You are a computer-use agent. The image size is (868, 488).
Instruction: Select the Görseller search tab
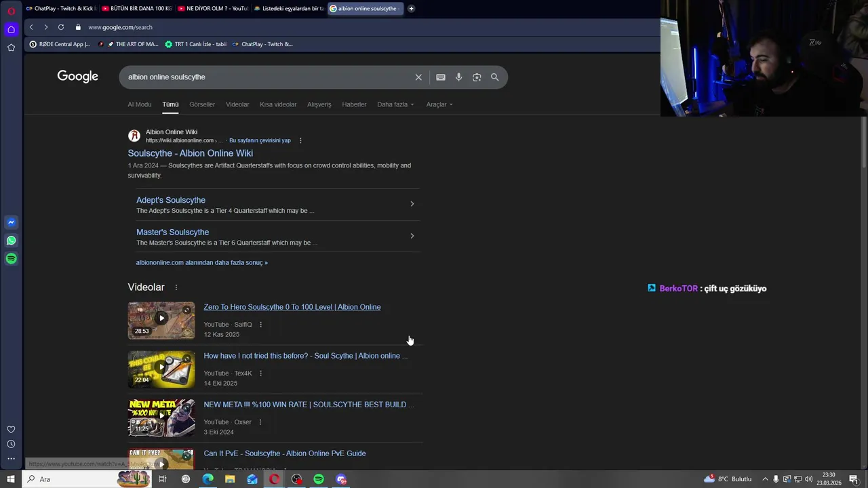pyautogui.click(x=202, y=104)
